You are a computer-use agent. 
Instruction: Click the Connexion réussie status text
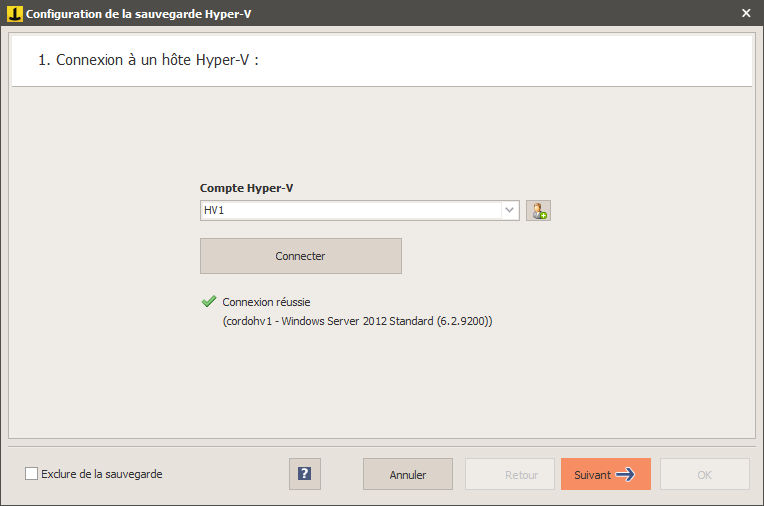(266, 302)
